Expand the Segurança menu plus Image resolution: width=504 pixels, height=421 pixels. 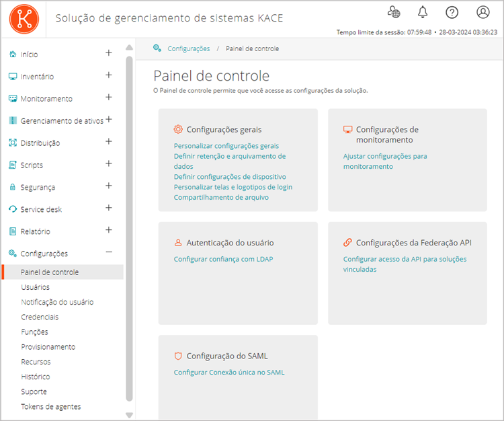coord(109,186)
